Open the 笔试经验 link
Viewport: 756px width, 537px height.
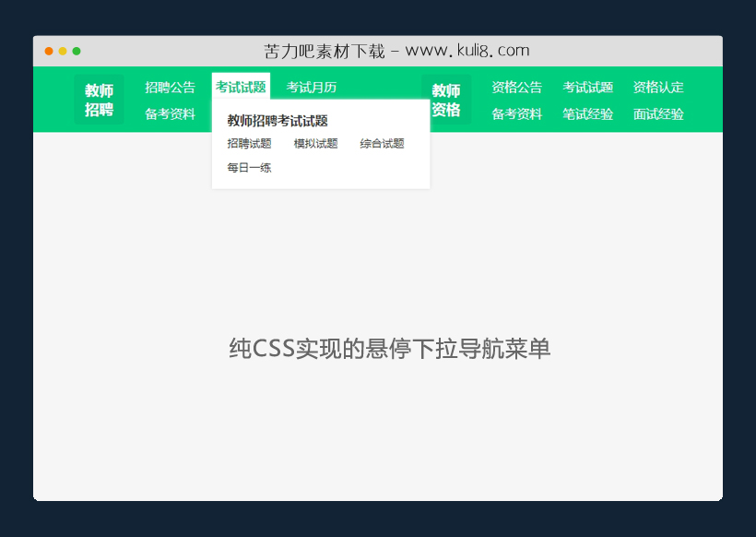tap(587, 113)
